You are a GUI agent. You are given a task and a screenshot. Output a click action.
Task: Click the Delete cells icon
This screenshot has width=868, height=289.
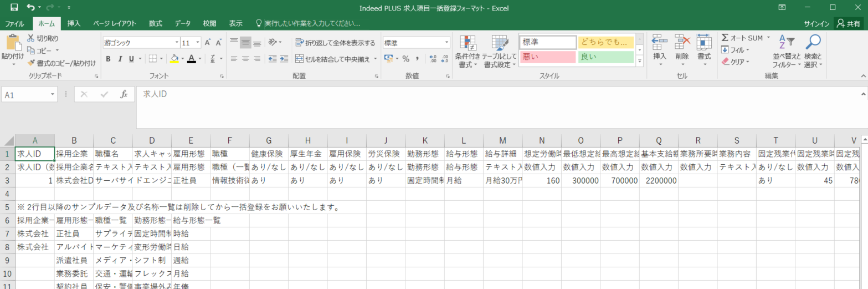pyautogui.click(x=682, y=43)
